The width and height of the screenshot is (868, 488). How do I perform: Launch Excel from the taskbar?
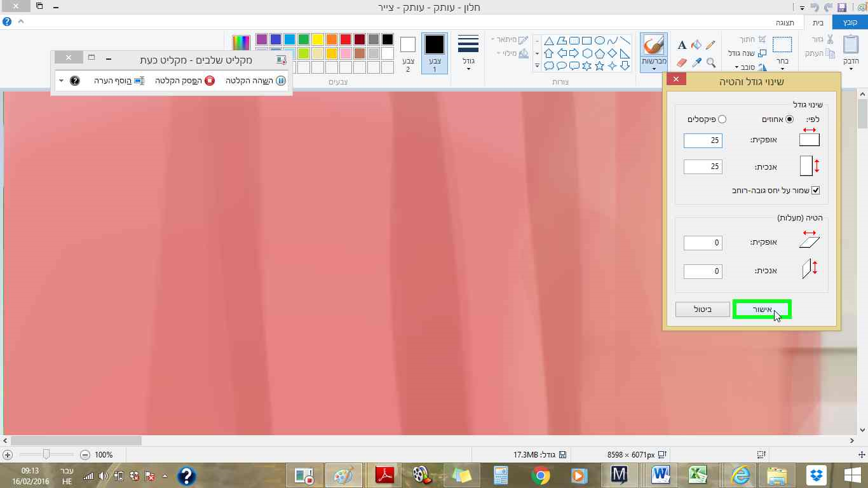[x=699, y=475]
